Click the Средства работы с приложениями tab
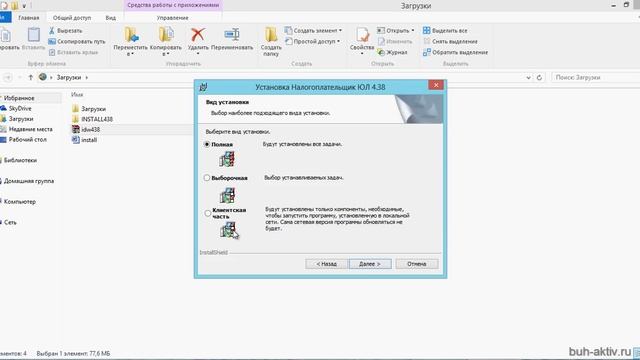Viewport: 640px width, 360px height. (x=173, y=5)
